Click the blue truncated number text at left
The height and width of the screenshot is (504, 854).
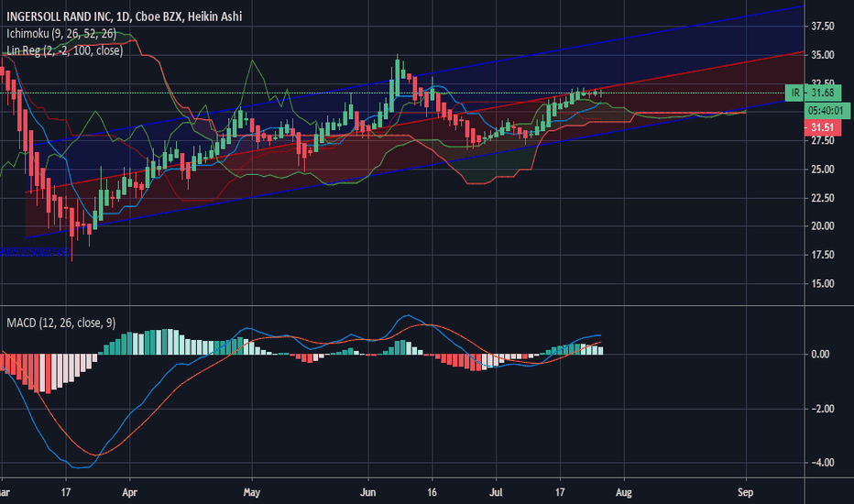(36, 252)
